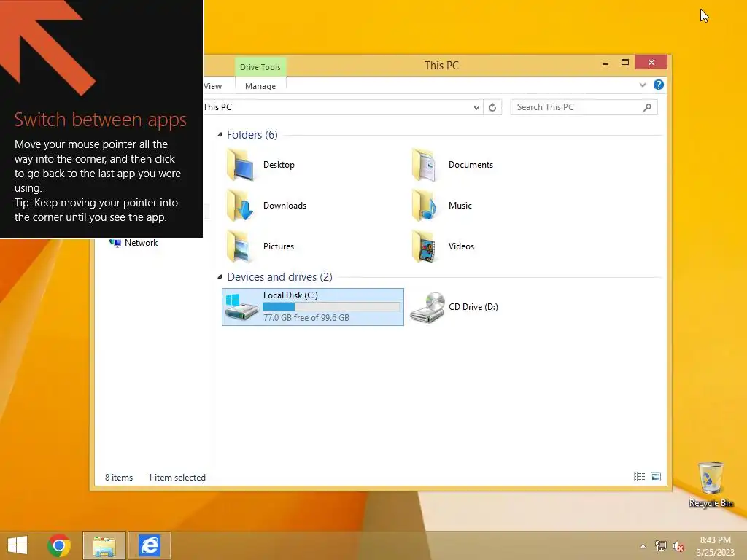Open the network status tray icon
Image resolution: width=747 pixels, height=560 pixels.
[660, 545]
